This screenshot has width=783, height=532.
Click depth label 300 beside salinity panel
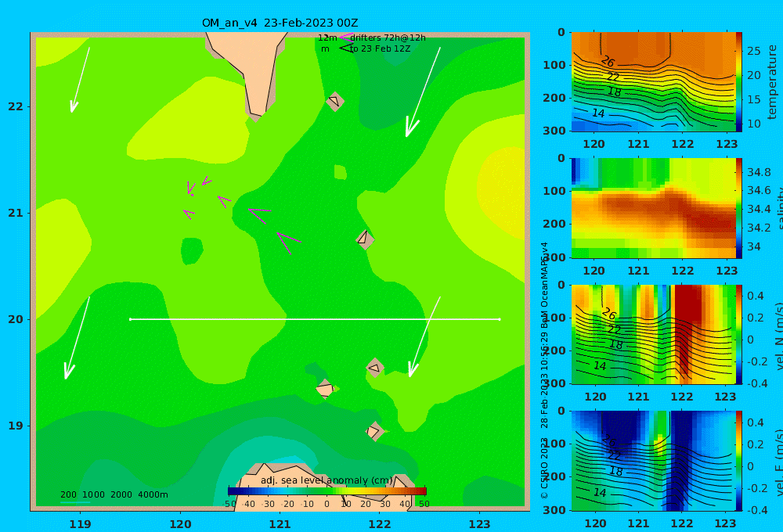554,257
